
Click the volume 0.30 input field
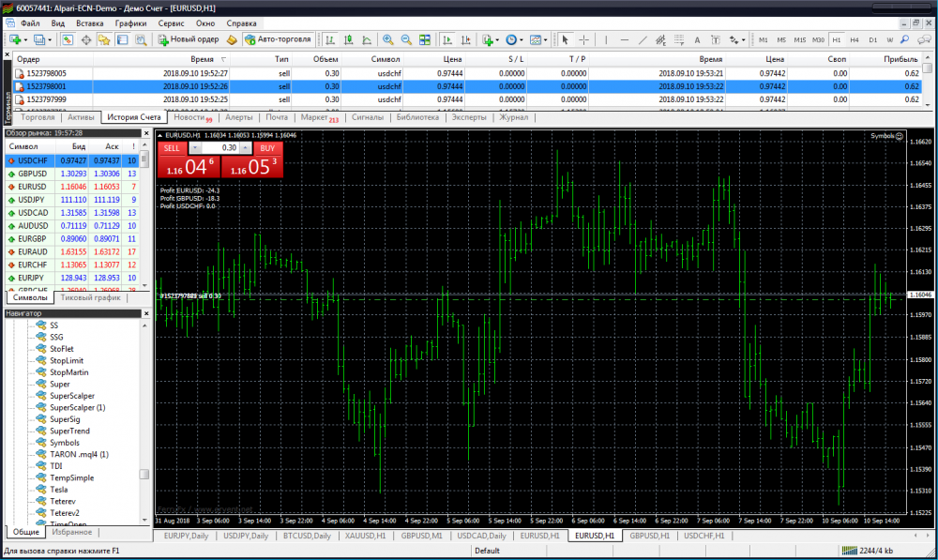click(220, 148)
